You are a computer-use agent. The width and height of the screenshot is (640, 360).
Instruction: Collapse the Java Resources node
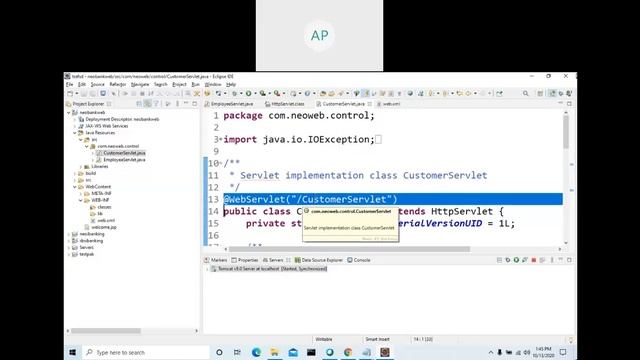tap(75, 133)
